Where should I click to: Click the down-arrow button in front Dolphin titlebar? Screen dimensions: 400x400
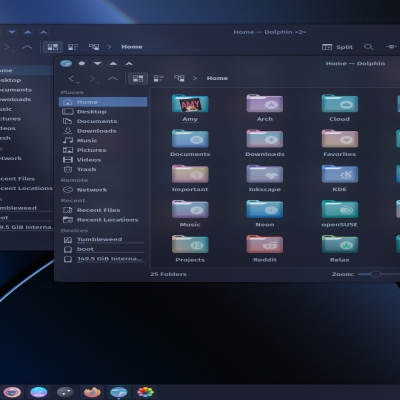(x=97, y=63)
